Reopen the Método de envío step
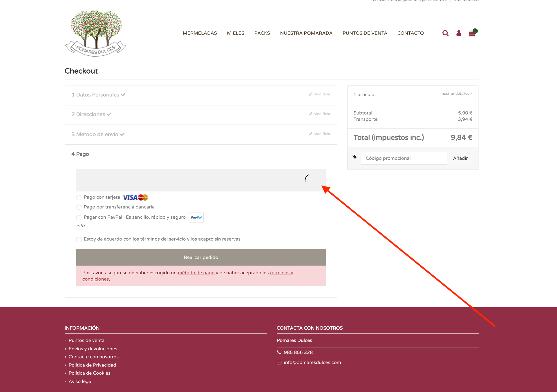 click(x=320, y=134)
